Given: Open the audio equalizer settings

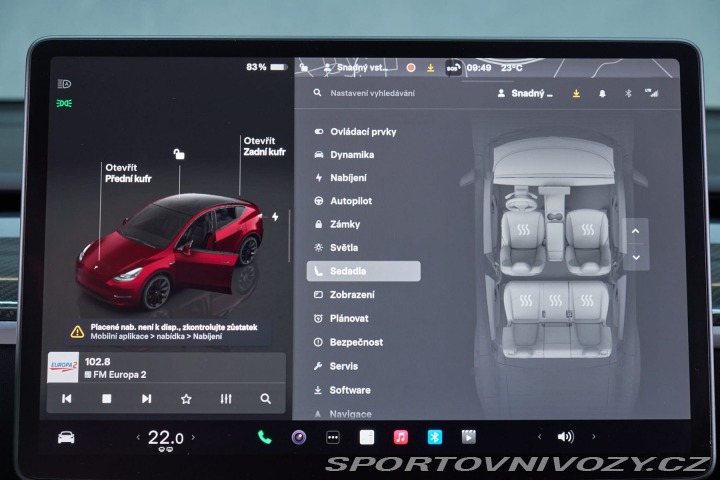Looking at the screenshot, I should [226, 399].
